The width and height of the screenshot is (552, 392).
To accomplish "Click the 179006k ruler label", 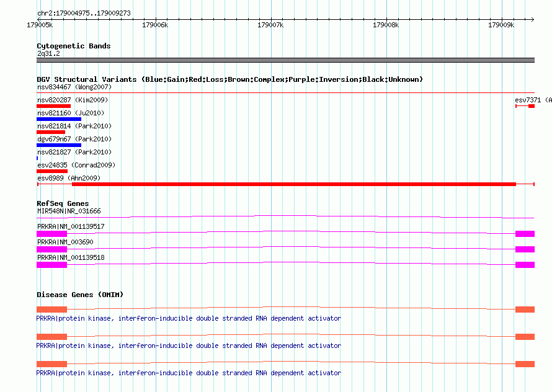I will pos(155,25).
